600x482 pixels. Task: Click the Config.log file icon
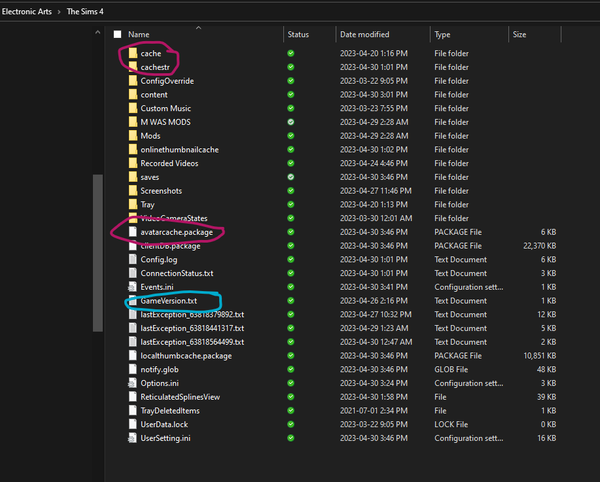pyautogui.click(x=133, y=259)
